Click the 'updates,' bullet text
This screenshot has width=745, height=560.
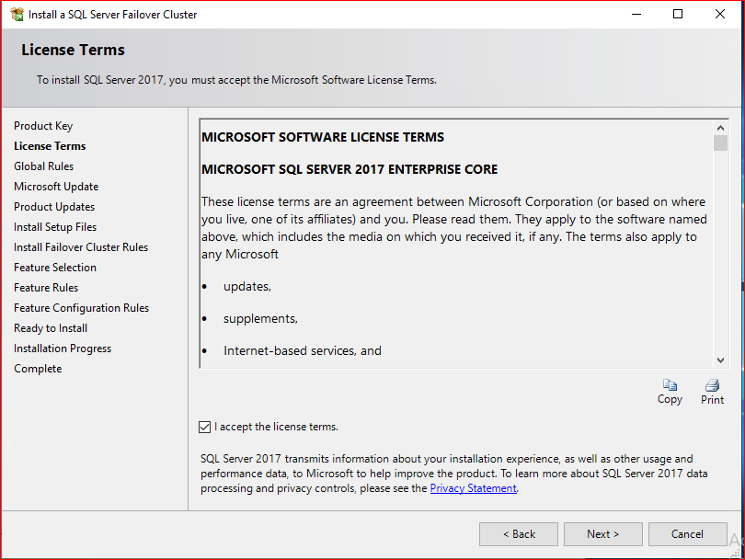click(x=247, y=287)
